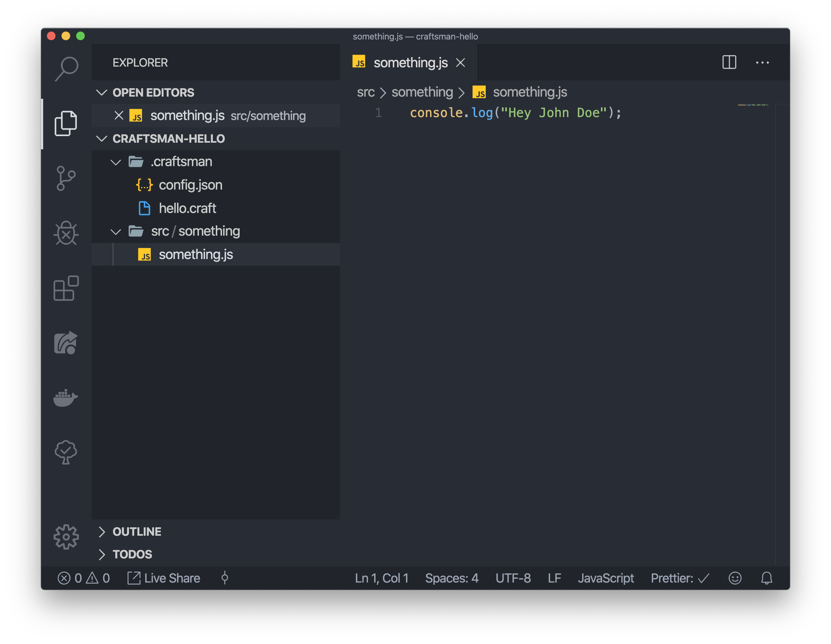Open the Extensions view

tap(66, 288)
